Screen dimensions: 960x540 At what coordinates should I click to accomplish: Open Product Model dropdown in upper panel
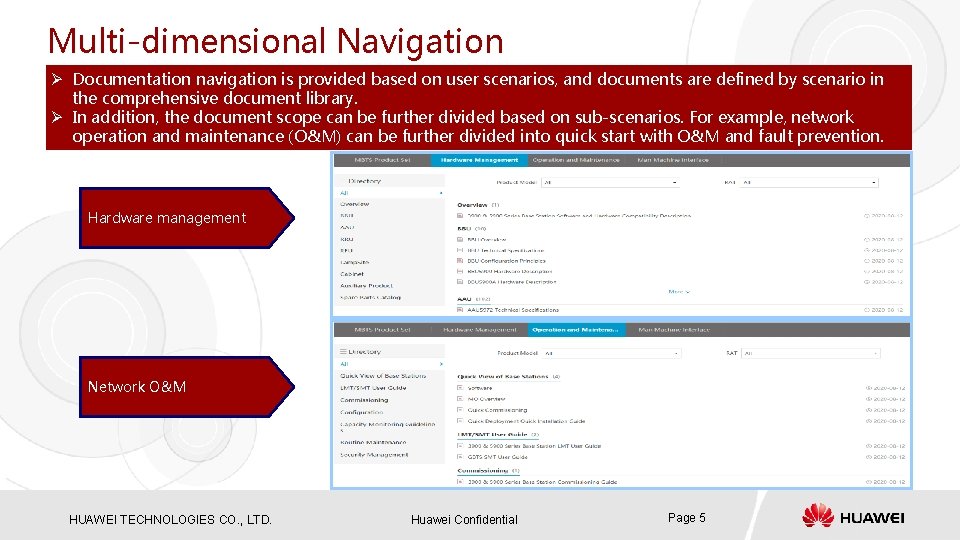click(610, 182)
